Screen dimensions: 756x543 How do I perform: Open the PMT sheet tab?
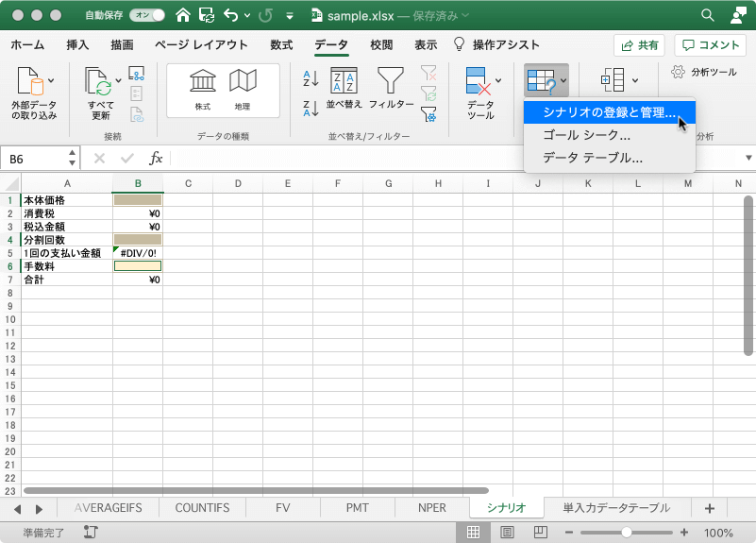pyautogui.click(x=358, y=508)
